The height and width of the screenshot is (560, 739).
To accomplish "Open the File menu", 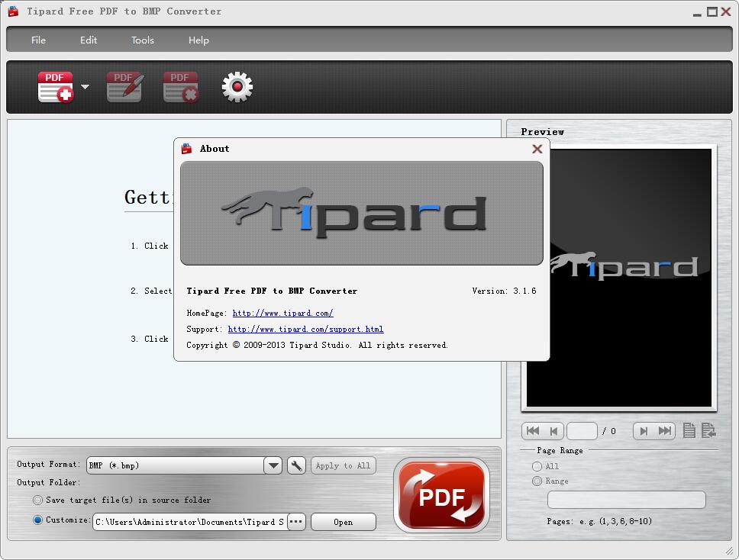I will pos(38,40).
